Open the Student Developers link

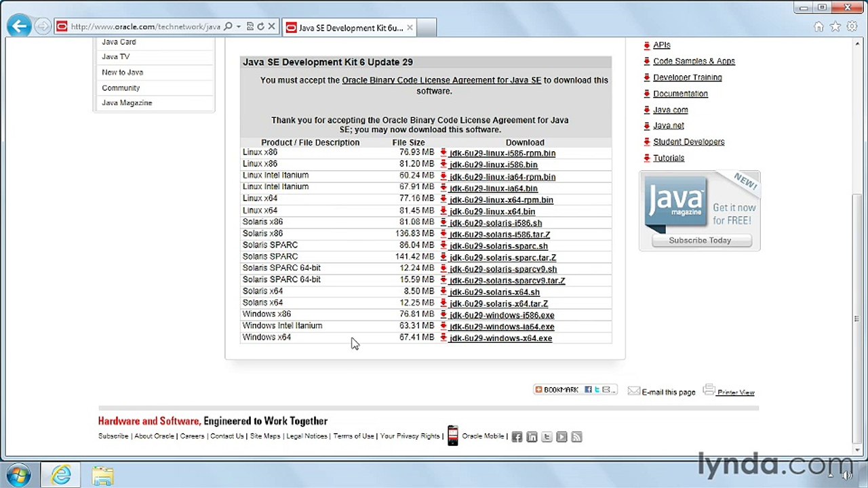[x=689, y=142]
